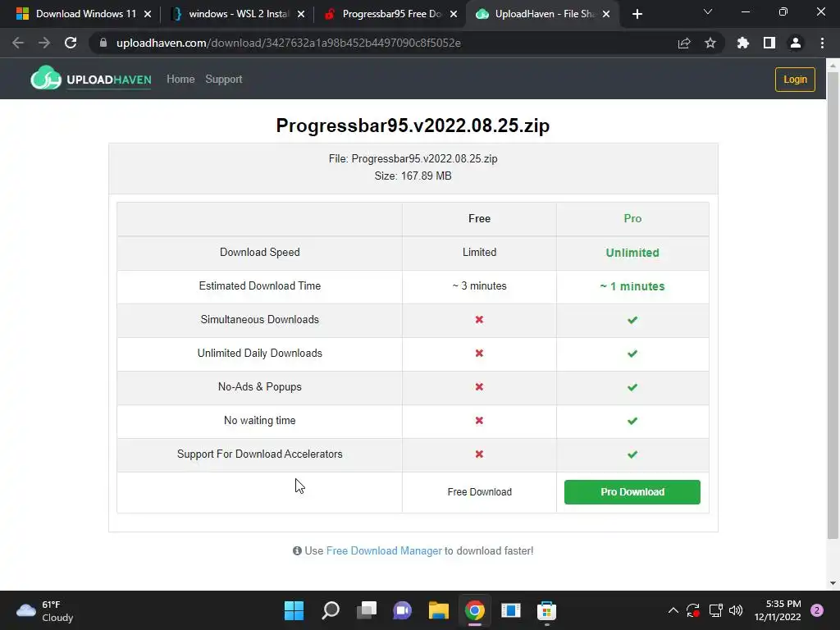Viewport: 840px width, 630px height.
Task: Click the green Pro Download button
Action: tap(632, 492)
